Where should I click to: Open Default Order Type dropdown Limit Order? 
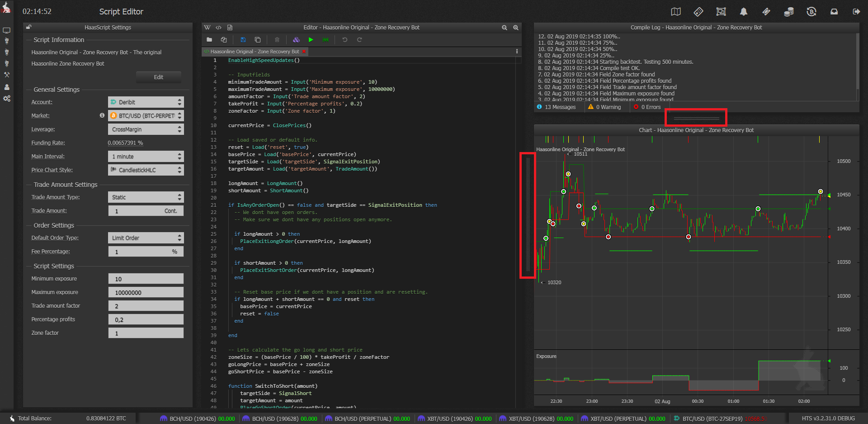click(x=146, y=238)
